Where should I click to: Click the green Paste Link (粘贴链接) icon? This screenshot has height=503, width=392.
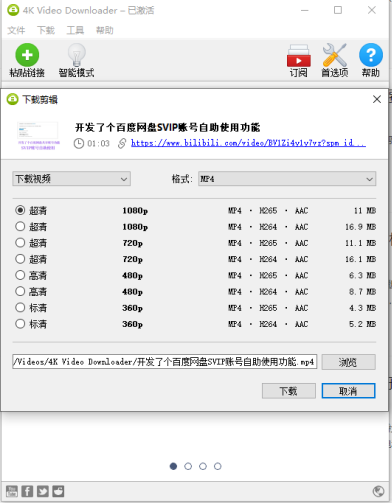pyautogui.click(x=27, y=55)
